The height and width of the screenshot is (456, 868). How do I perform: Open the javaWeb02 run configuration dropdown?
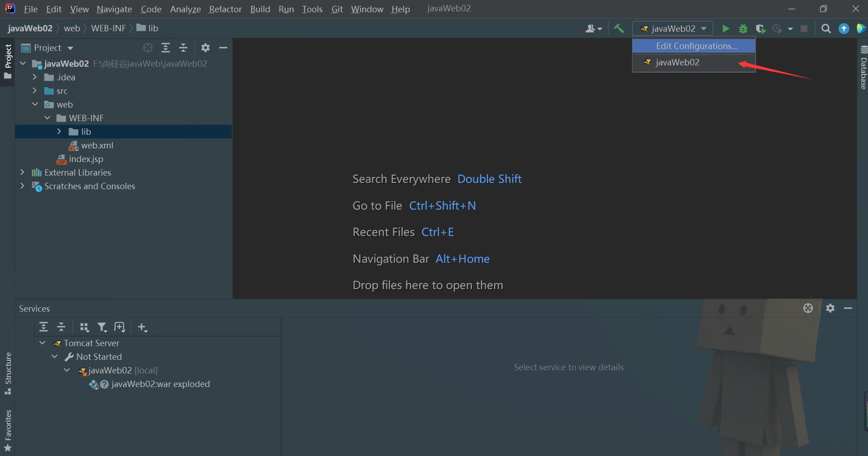point(673,29)
